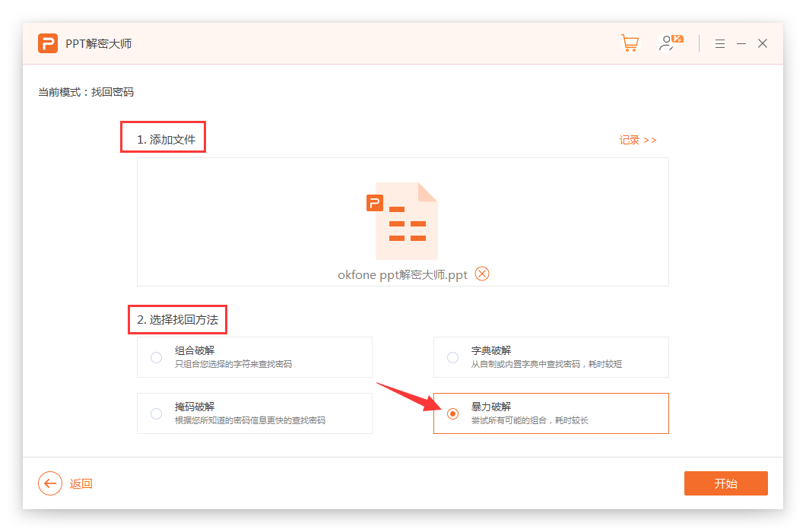The height and width of the screenshot is (532, 806).
Task: Remove the added file okfone ppt解密大师.ppt
Action: point(482,274)
